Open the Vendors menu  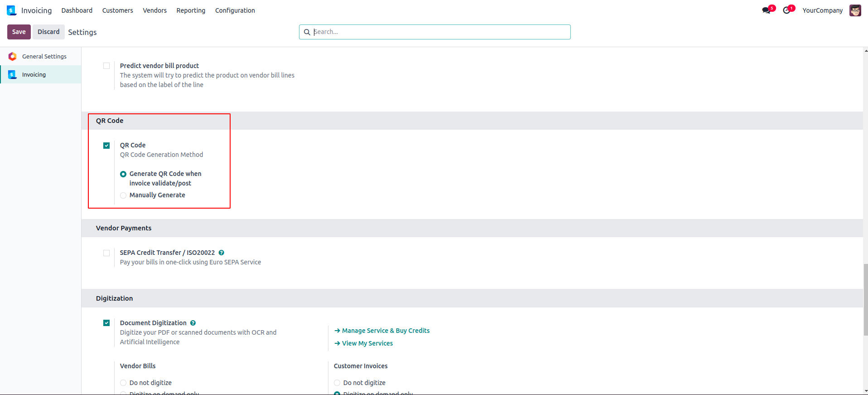point(154,10)
